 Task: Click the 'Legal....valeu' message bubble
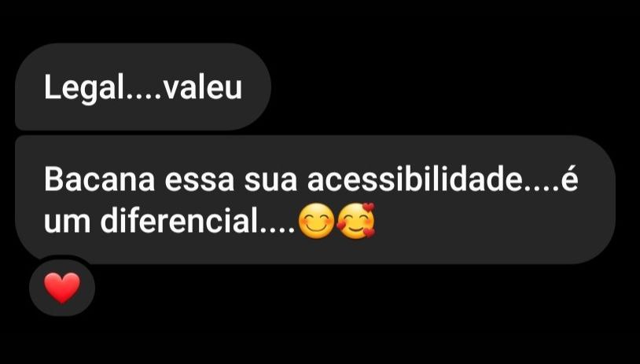coord(143,86)
